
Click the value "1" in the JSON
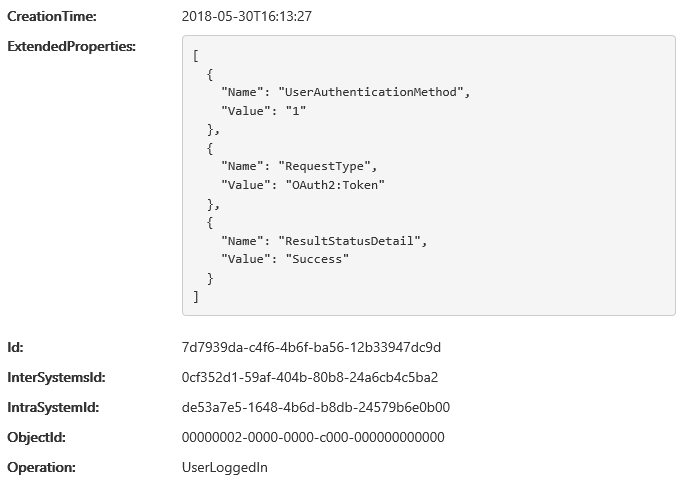(296, 111)
